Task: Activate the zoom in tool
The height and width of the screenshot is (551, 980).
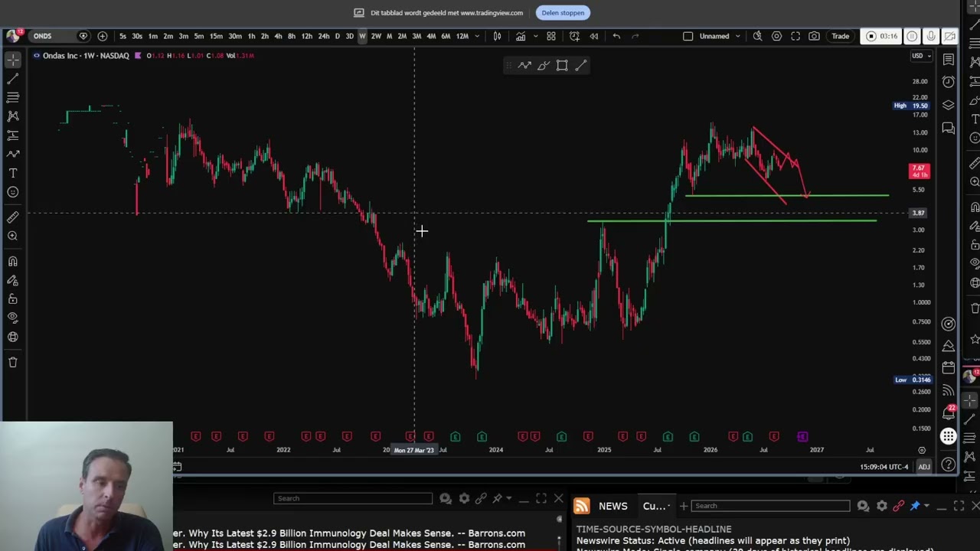Action: coord(13,236)
